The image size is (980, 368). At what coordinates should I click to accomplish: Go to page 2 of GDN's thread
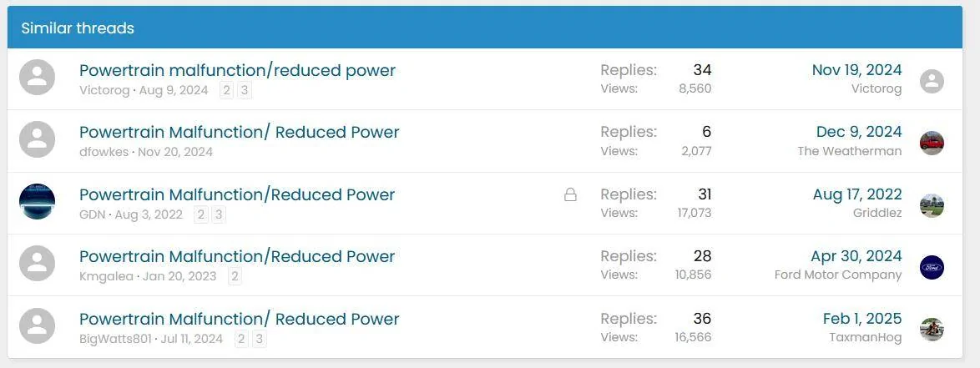(201, 214)
